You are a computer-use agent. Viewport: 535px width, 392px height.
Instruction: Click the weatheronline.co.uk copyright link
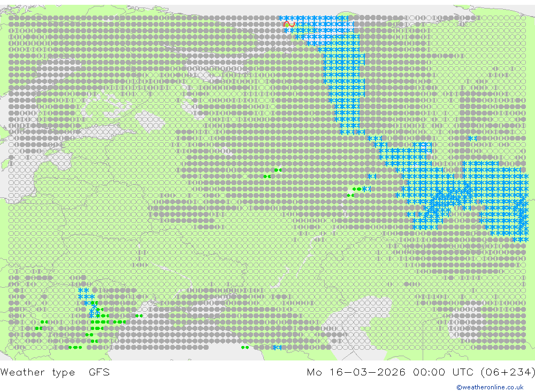(490, 387)
